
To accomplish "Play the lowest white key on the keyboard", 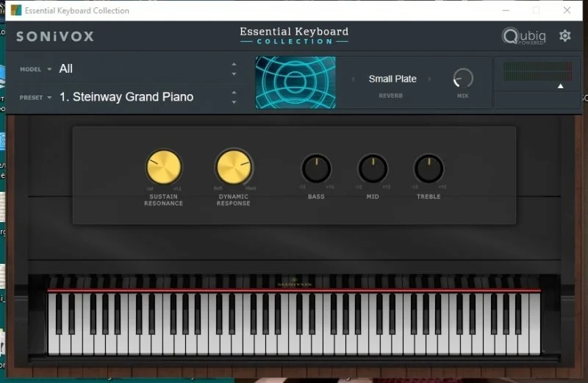I will coord(53,343).
